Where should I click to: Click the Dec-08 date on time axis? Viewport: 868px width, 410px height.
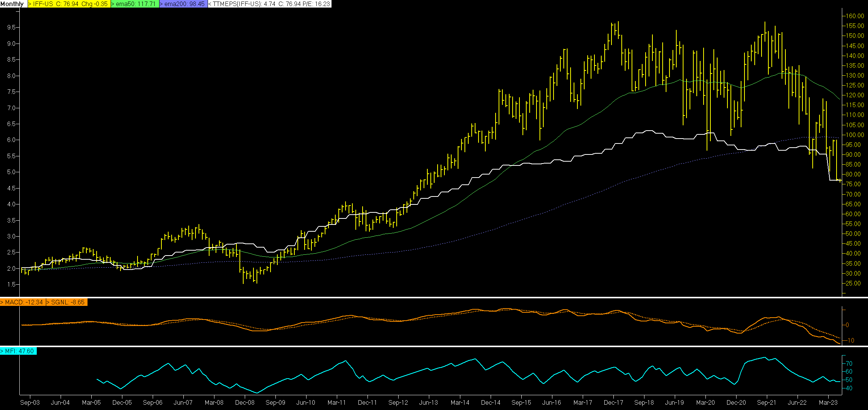pyautogui.click(x=245, y=402)
